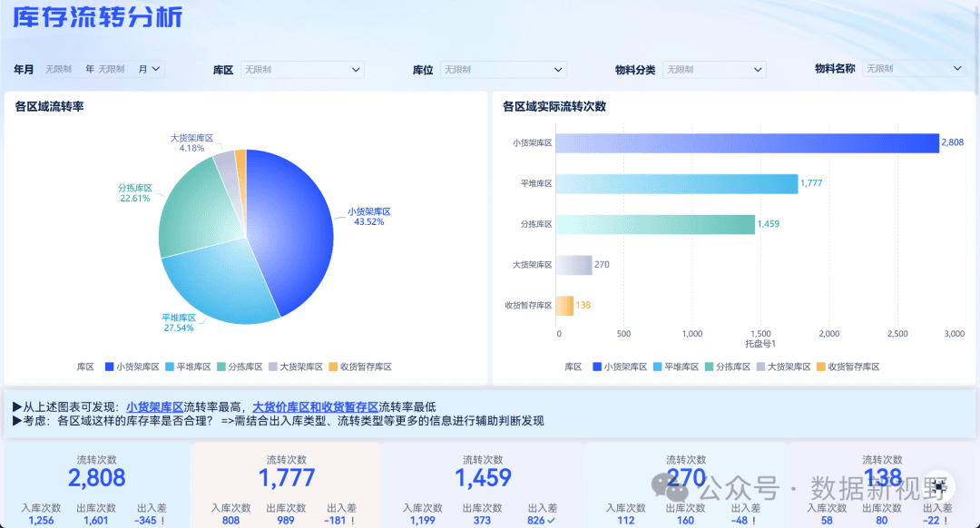The height and width of the screenshot is (528, 980).
Task: Open the 小货架库区 link in the summary
Action: 155,406
